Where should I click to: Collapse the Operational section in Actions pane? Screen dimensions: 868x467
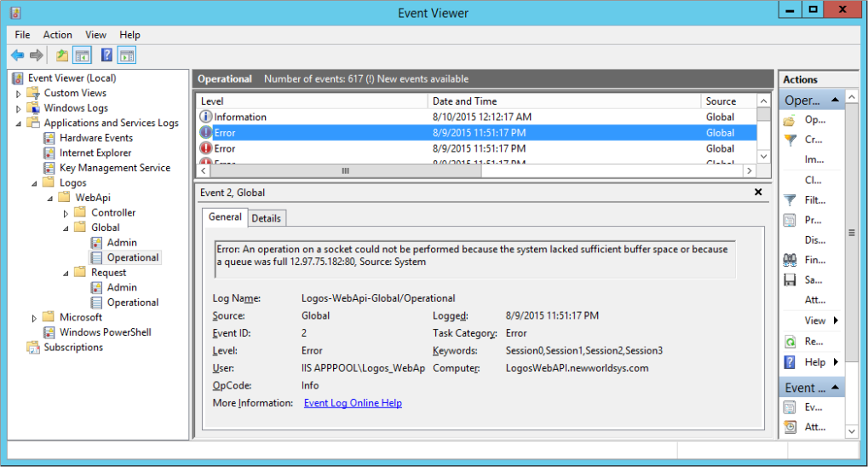(x=836, y=101)
